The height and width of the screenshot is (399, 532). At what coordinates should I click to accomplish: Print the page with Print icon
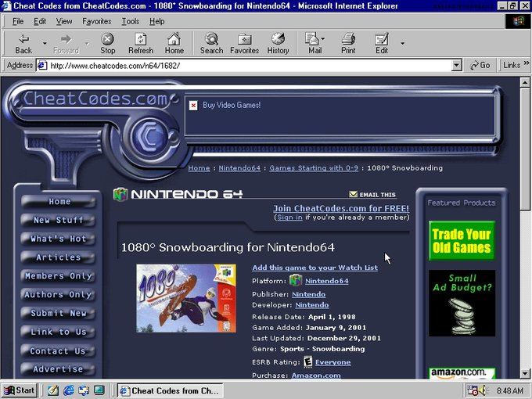pos(348,39)
